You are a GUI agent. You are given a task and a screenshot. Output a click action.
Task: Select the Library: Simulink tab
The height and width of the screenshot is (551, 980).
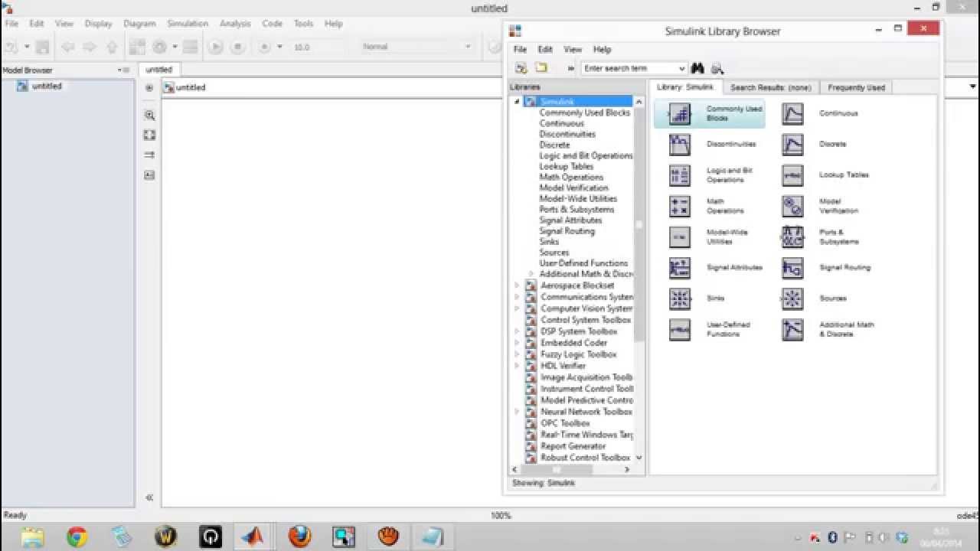click(x=684, y=86)
